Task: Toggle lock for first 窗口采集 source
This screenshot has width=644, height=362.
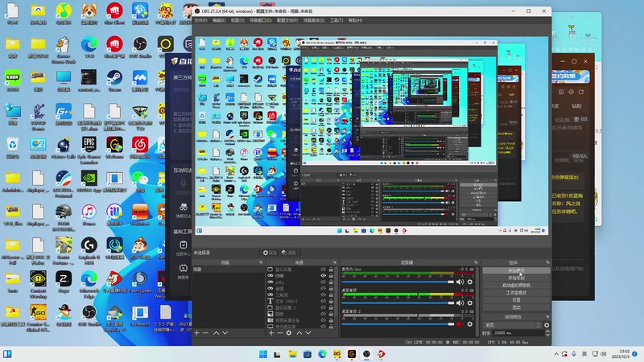Action: click(x=331, y=269)
